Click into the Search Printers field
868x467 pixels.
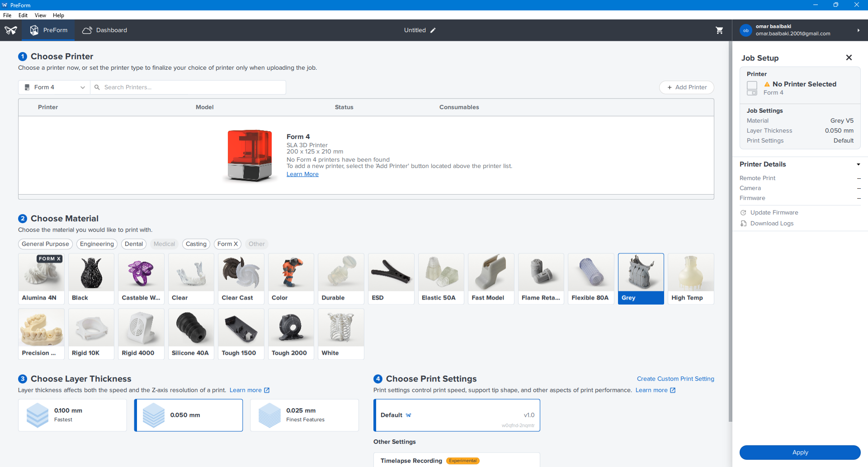[x=188, y=87]
